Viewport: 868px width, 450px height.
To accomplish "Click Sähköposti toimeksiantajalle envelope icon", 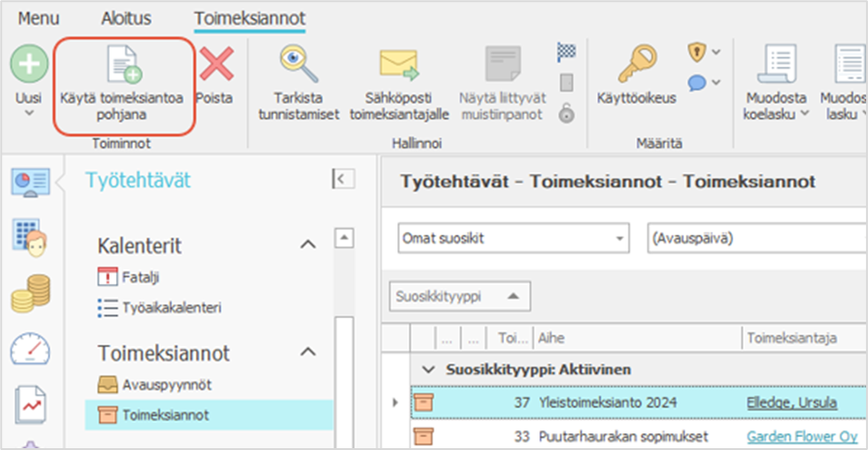I will (399, 65).
